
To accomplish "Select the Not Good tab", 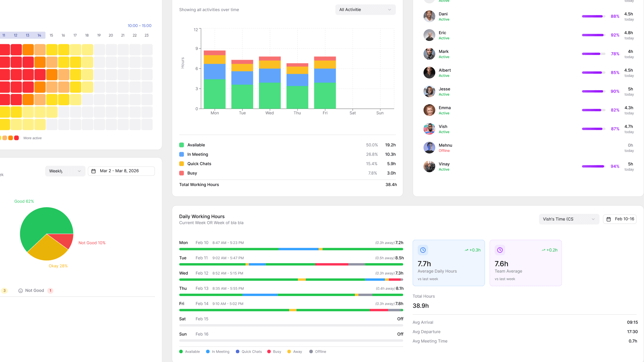I will (35, 291).
